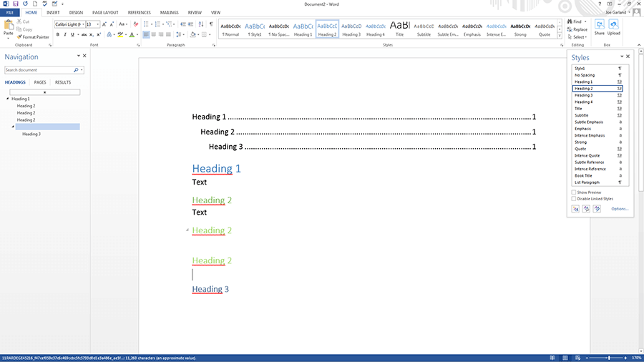Click the Replace button in the Editing group

(x=580, y=29)
